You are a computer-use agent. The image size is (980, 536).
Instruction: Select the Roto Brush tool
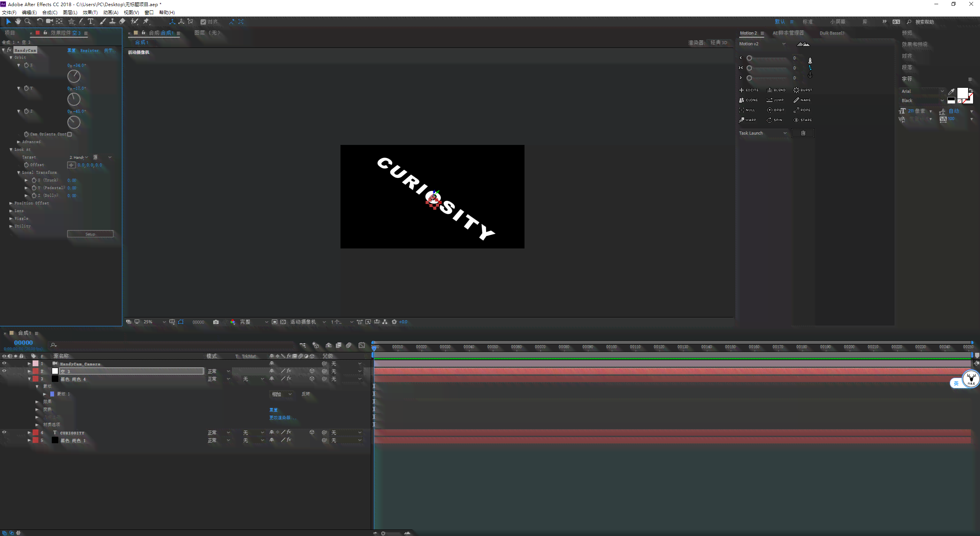click(134, 21)
